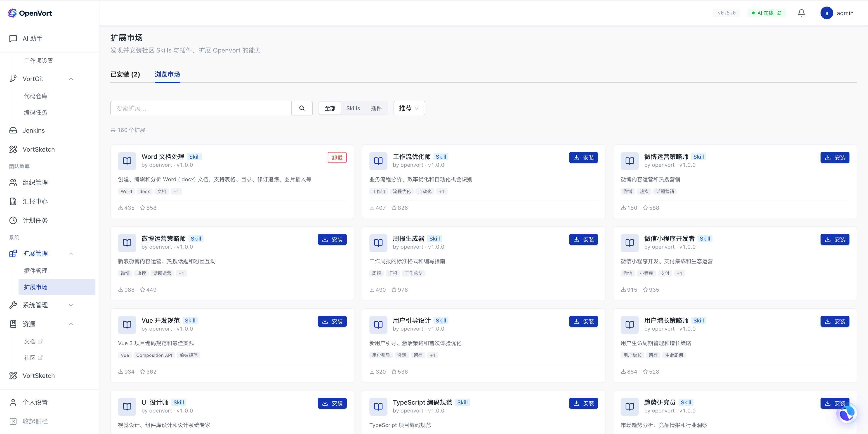
Task: Switch to the 已安装 (2) tab
Action: (125, 74)
